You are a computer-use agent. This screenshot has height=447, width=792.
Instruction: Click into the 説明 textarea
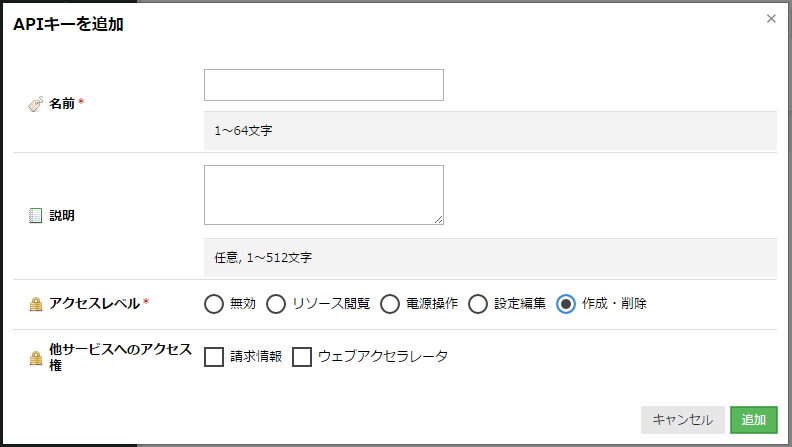[x=324, y=195]
